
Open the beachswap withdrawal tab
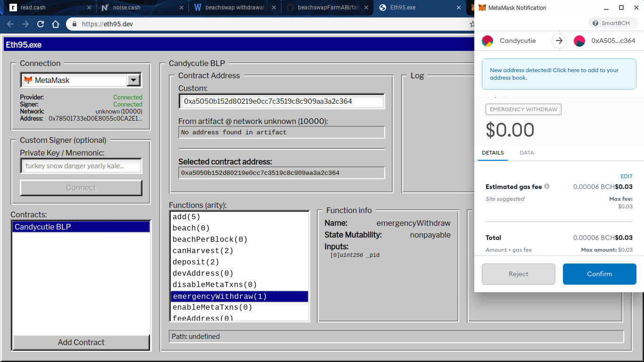pos(235,8)
